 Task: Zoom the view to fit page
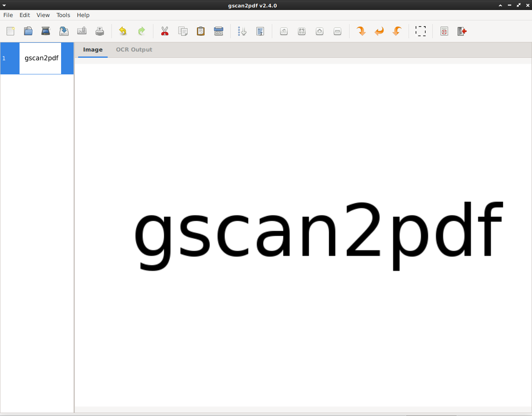pos(302,31)
